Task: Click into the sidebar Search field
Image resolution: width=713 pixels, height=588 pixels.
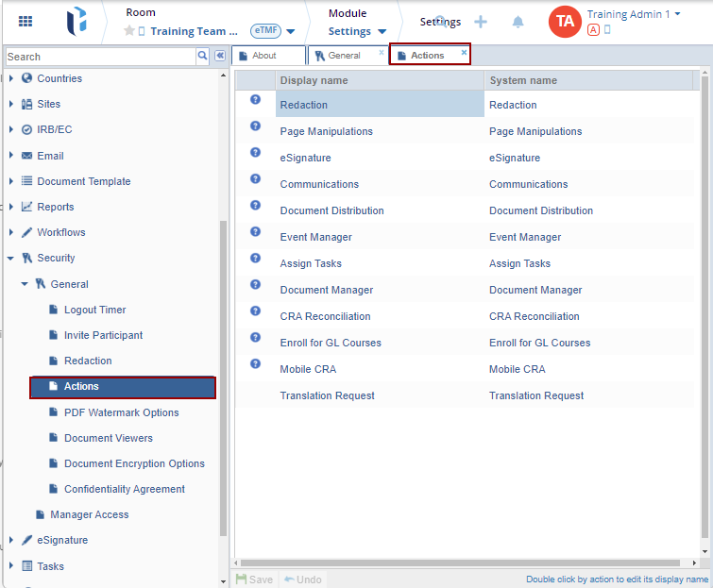Action: [99, 57]
